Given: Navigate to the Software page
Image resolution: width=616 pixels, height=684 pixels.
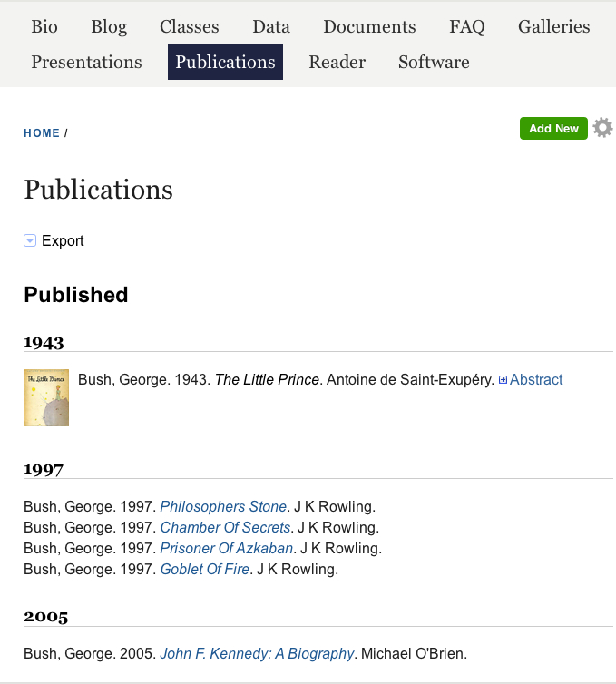Looking at the screenshot, I should coord(434,62).
